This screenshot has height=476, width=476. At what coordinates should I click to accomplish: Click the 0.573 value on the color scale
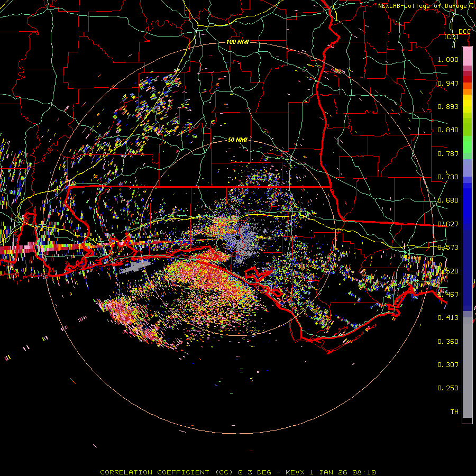coord(448,248)
